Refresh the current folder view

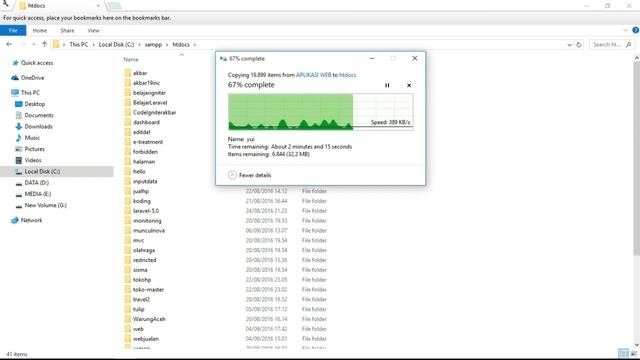point(579,45)
